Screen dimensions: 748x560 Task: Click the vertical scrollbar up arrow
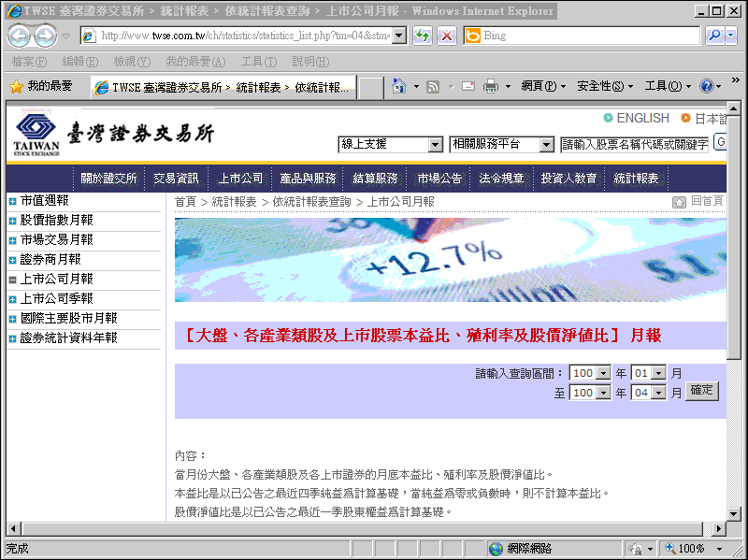pyautogui.click(x=733, y=108)
